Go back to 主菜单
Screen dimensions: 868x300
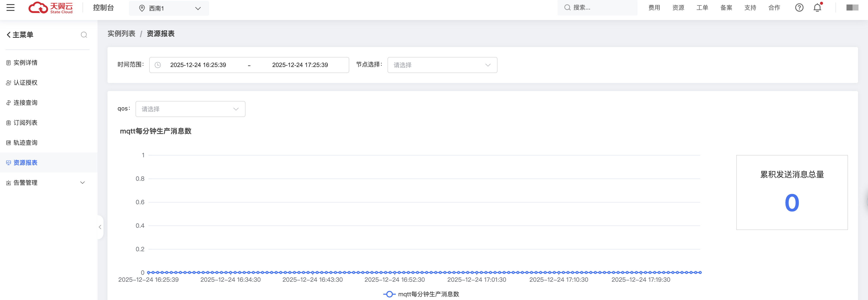pyautogui.click(x=20, y=35)
